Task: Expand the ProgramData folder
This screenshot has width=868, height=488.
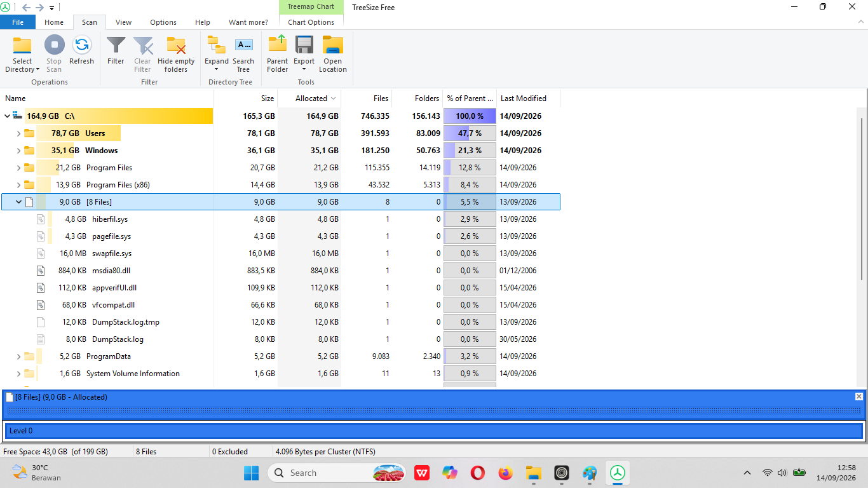Action: pyautogui.click(x=18, y=356)
